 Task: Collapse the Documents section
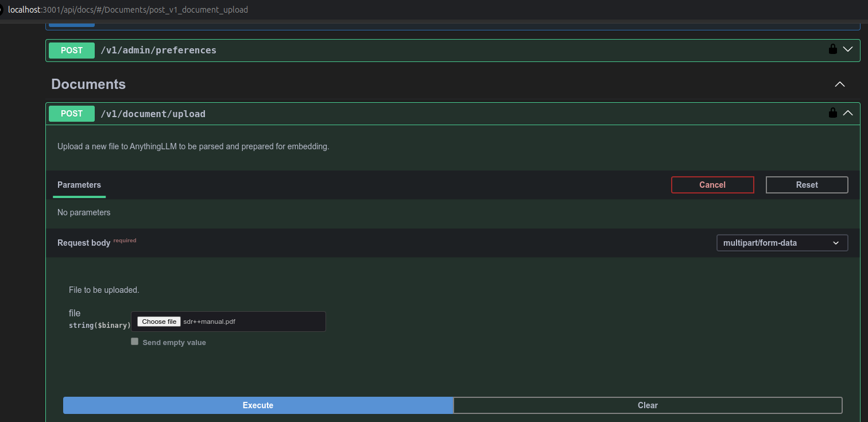(840, 84)
